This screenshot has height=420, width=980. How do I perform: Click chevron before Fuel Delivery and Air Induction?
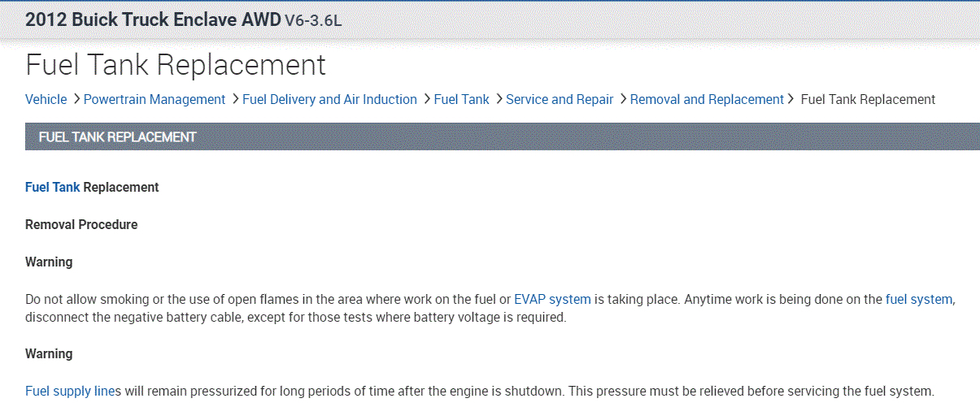pos(235,99)
